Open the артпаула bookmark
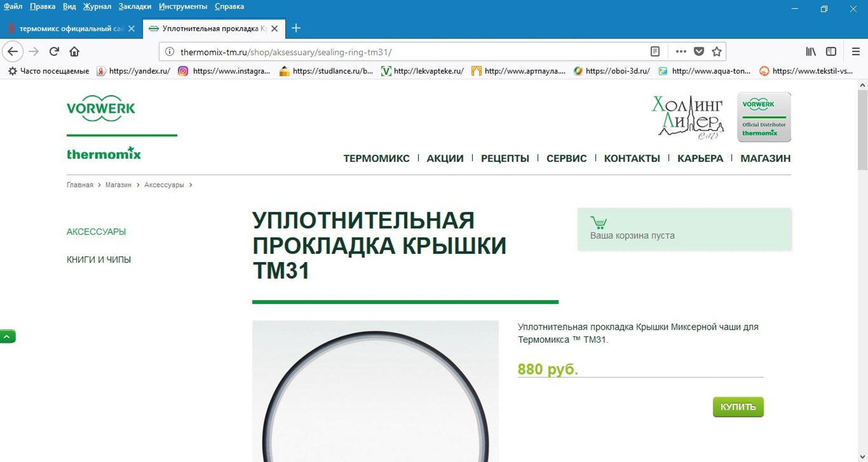 519,71
